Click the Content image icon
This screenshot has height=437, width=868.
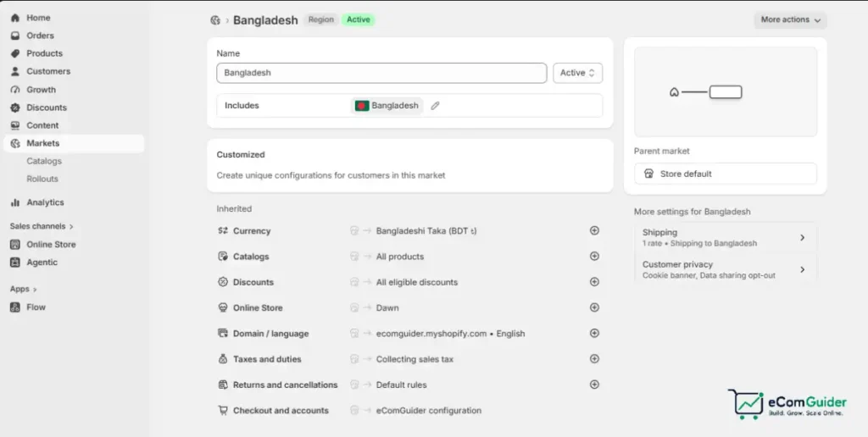tap(15, 125)
